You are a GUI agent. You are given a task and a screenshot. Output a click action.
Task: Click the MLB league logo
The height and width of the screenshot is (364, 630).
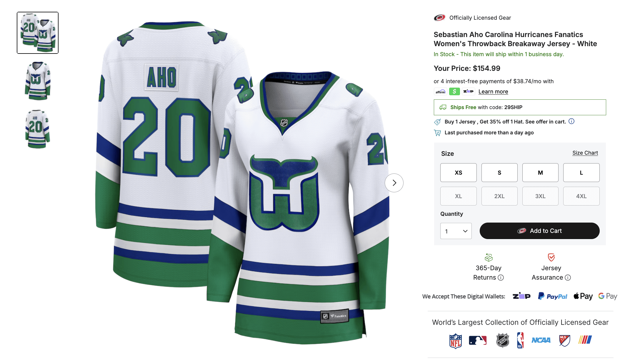click(x=478, y=340)
